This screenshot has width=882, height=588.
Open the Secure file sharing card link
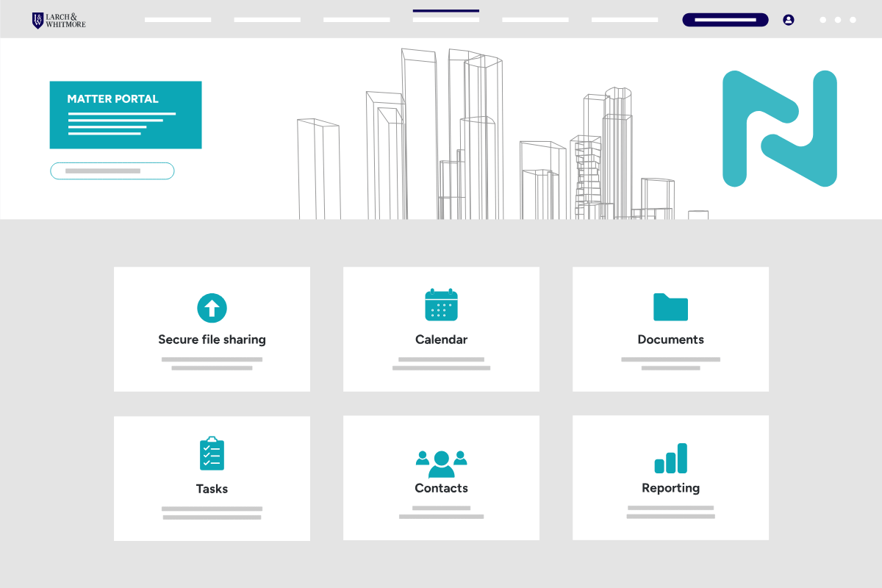pyautogui.click(x=212, y=329)
